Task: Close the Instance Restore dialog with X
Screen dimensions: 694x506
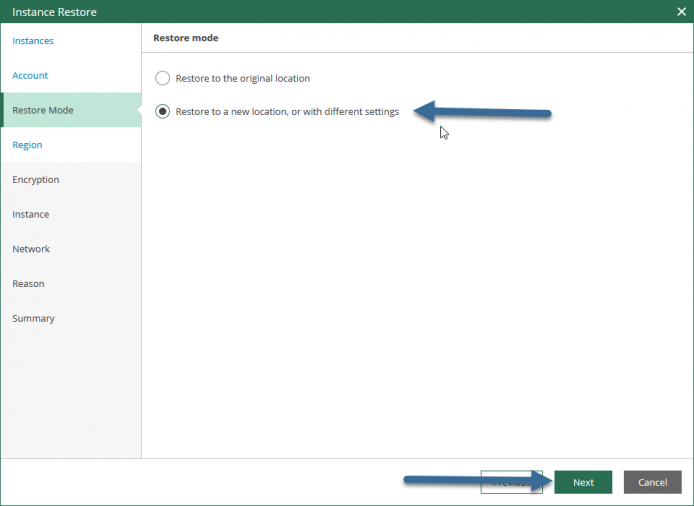Action: click(681, 12)
